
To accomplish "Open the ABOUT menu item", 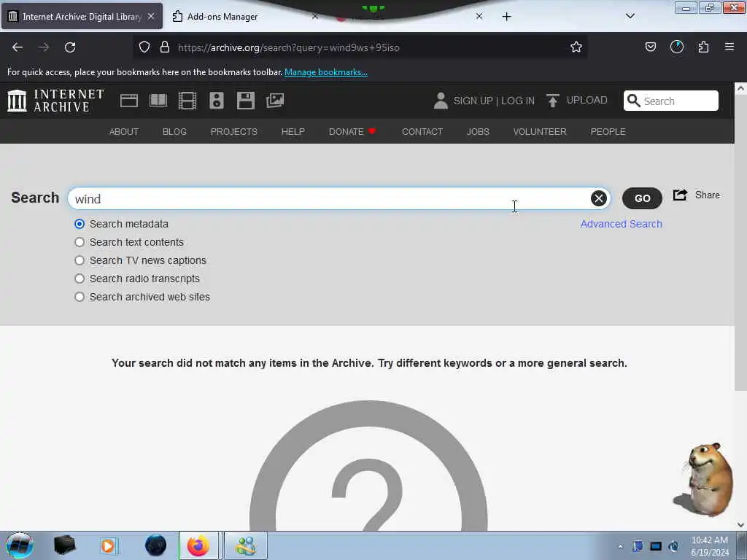I will [x=124, y=131].
